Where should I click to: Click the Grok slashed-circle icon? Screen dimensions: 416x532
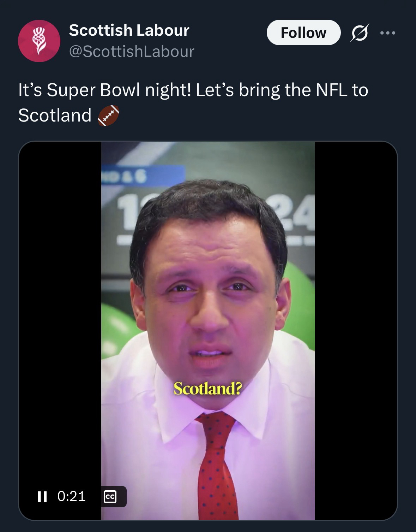tap(360, 32)
